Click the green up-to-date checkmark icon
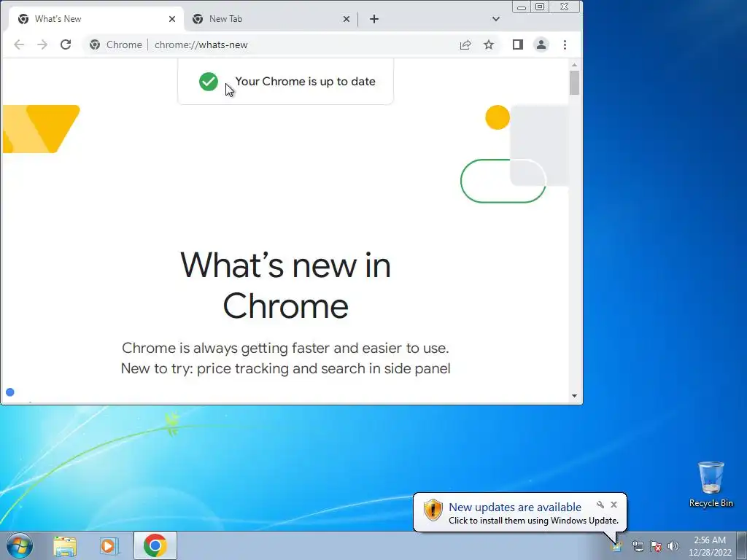The width and height of the screenshot is (747, 560). tap(209, 82)
